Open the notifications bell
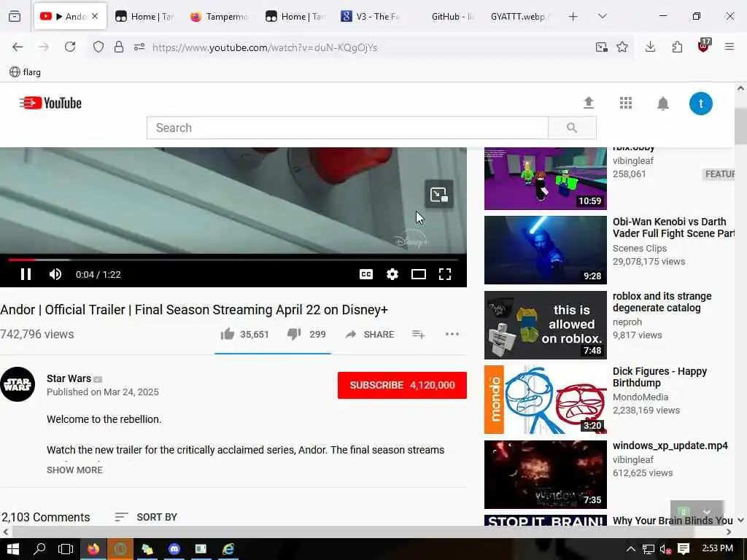 (x=662, y=104)
